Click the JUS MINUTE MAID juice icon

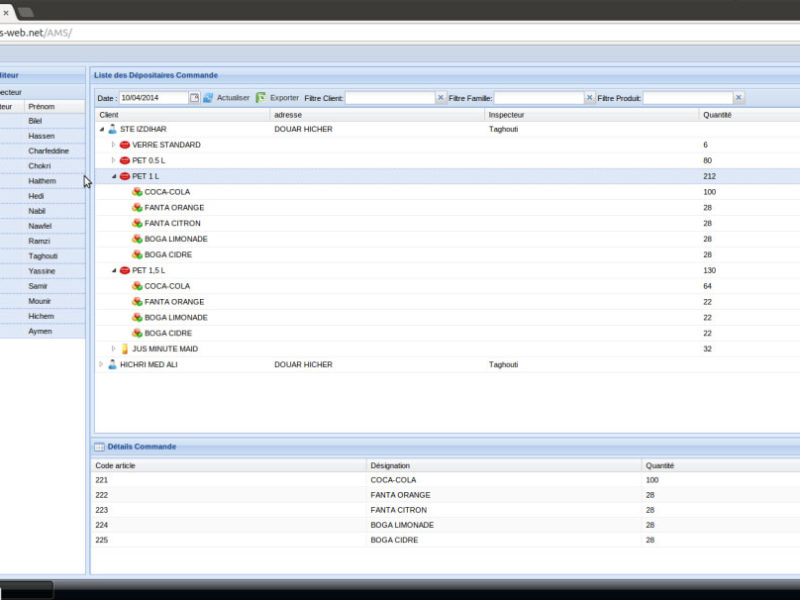125,349
